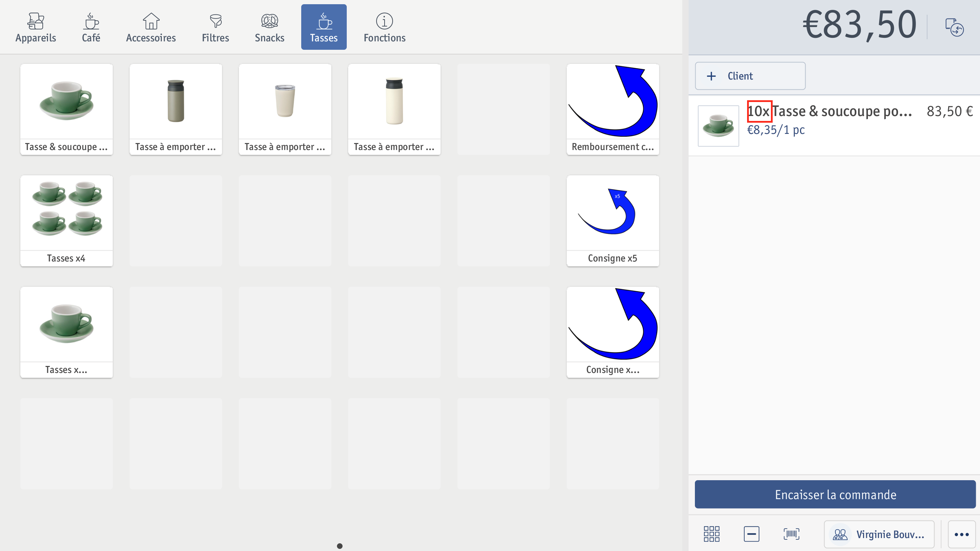Click the 83,50 € line total

pyautogui.click(x=950, y=111)
